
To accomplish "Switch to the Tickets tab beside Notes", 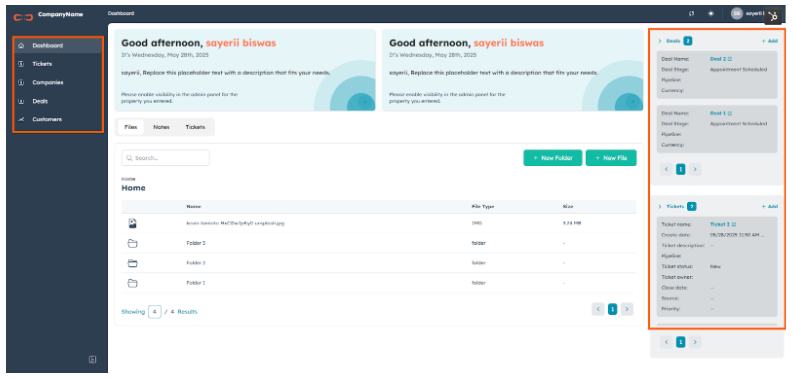I will pos(195,128).
